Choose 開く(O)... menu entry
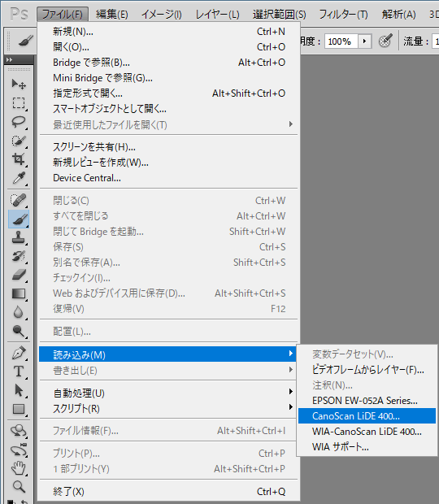 [x=169, y=47]
